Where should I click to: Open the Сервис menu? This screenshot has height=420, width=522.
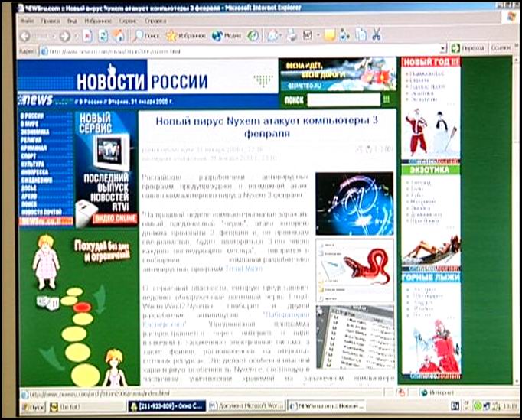[x=128, y=21]
